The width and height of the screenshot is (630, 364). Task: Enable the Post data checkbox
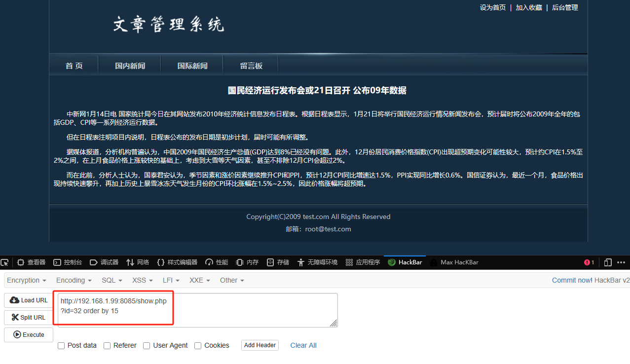tap(61, 346)
